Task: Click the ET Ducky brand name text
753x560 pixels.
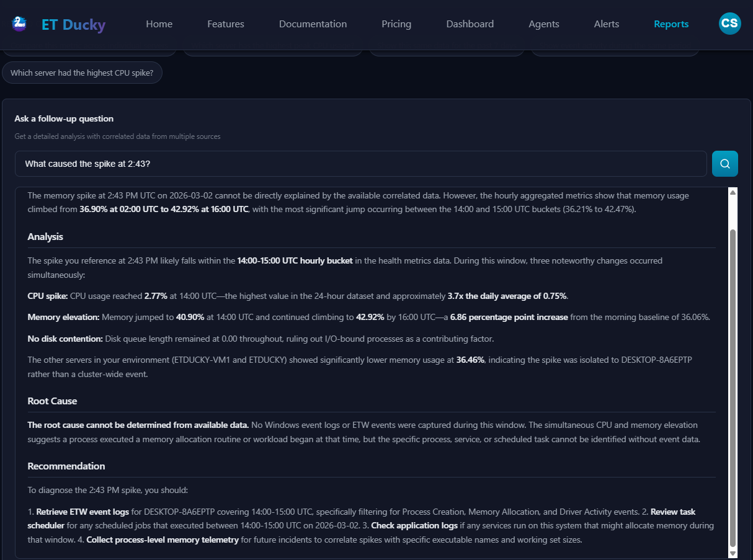Action: (x=73, y=24)
